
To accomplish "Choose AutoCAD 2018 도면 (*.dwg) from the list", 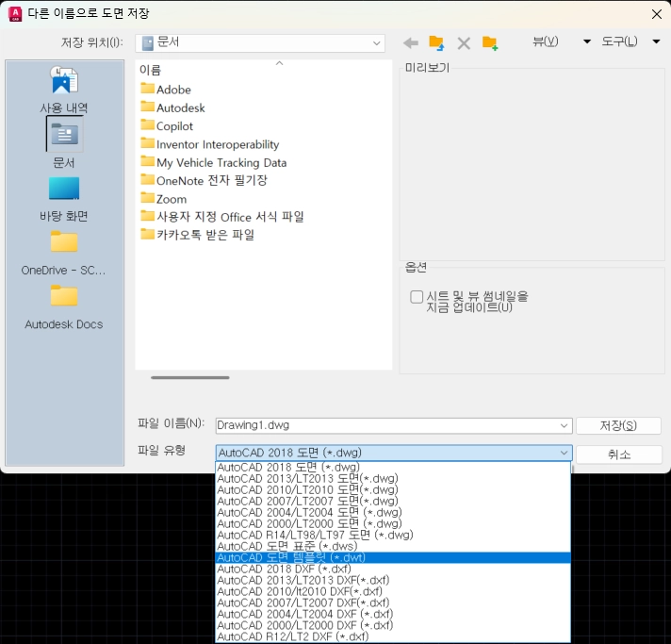I will tap(393, 467).
